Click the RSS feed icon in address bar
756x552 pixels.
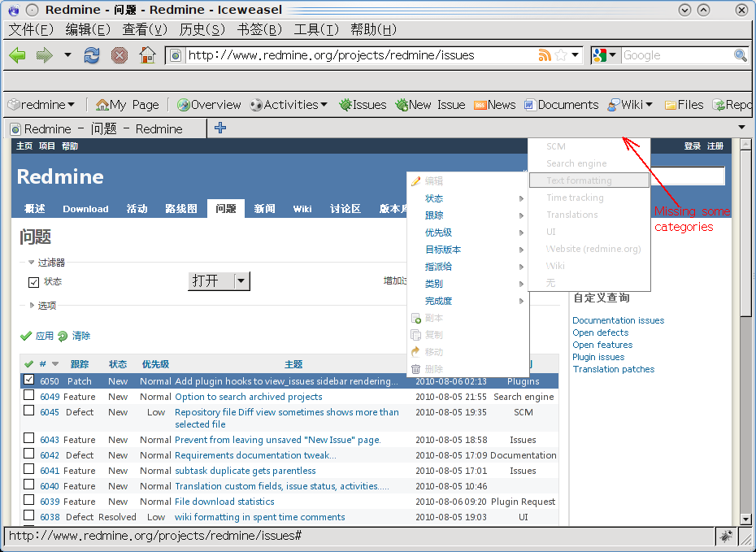point(545,55)
